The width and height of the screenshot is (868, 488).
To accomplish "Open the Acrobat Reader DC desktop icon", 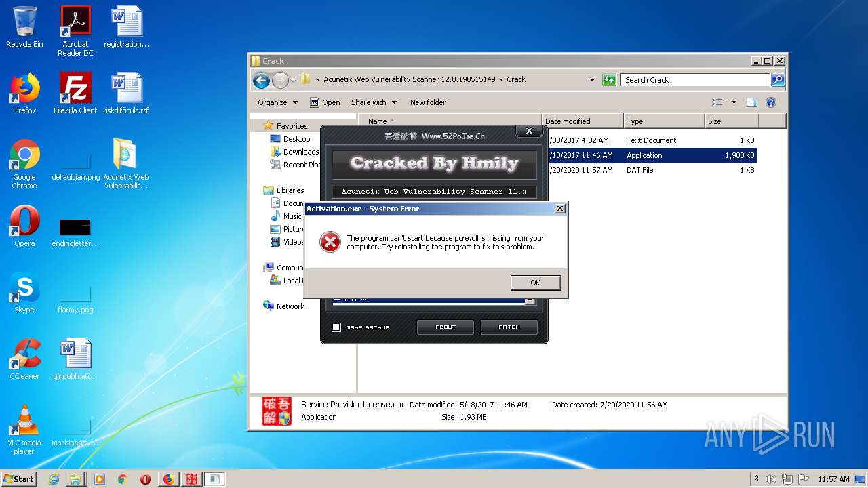I will pos(75,31).
